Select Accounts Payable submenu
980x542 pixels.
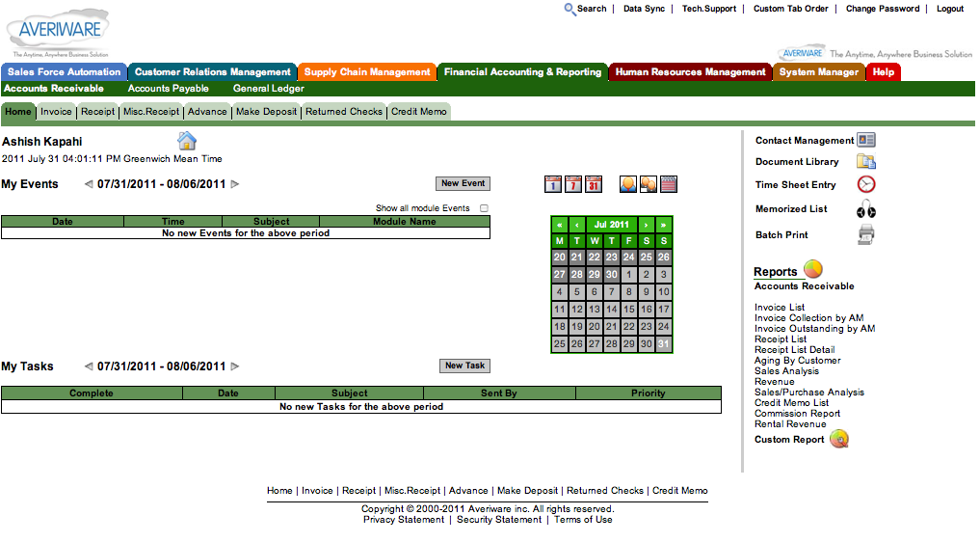point(168,89)
